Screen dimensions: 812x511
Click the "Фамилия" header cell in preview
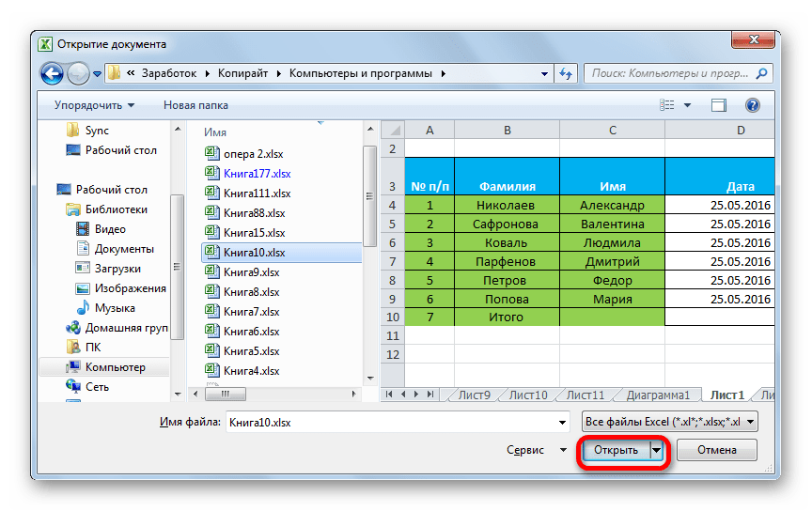507,176
